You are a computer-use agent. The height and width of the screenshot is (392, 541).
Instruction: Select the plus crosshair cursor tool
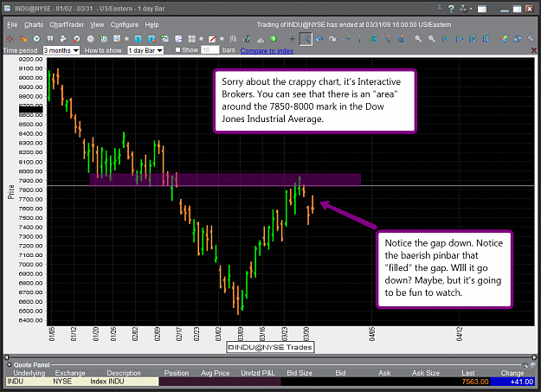coord(292,39)
